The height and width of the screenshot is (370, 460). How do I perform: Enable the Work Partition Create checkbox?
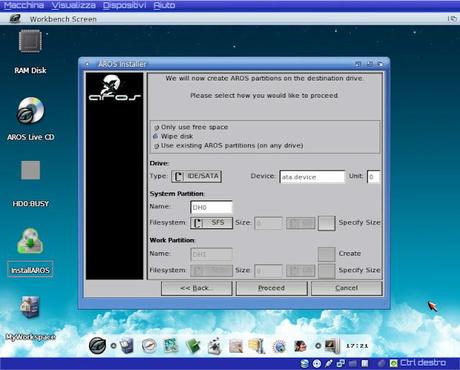(x=326, y=254)
